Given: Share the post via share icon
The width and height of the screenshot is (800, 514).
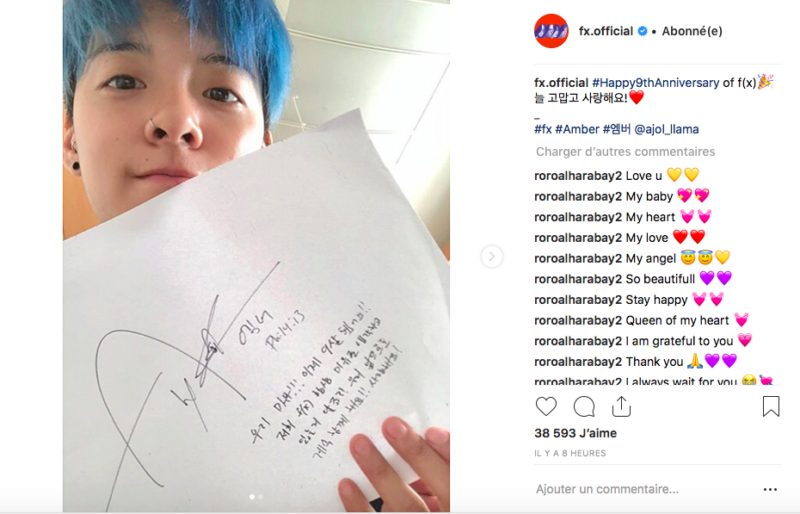Looking at the screenshot, I should click(x=621, y=406).
